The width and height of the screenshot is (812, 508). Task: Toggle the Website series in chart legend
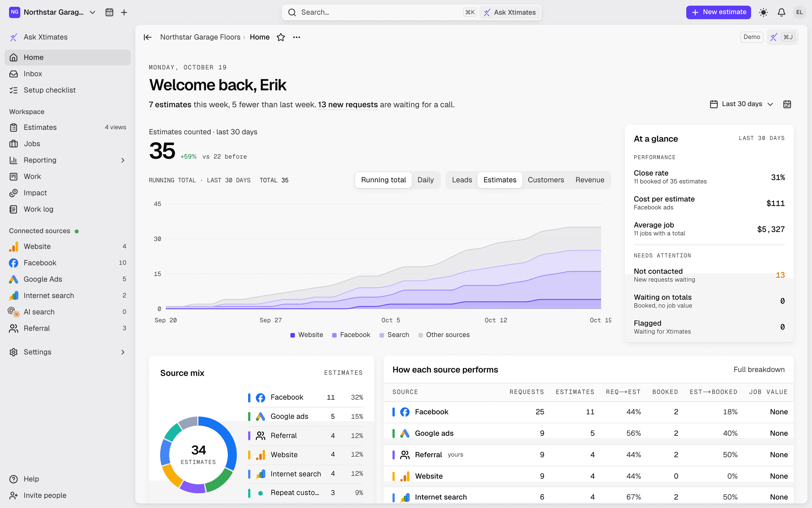tap(306, 335)
